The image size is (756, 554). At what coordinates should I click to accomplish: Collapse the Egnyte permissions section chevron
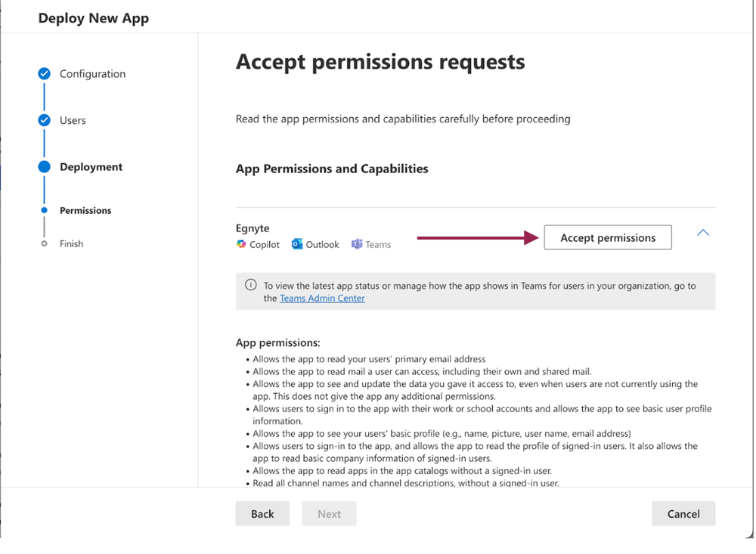pyautogui.click(x=703, y=233)
